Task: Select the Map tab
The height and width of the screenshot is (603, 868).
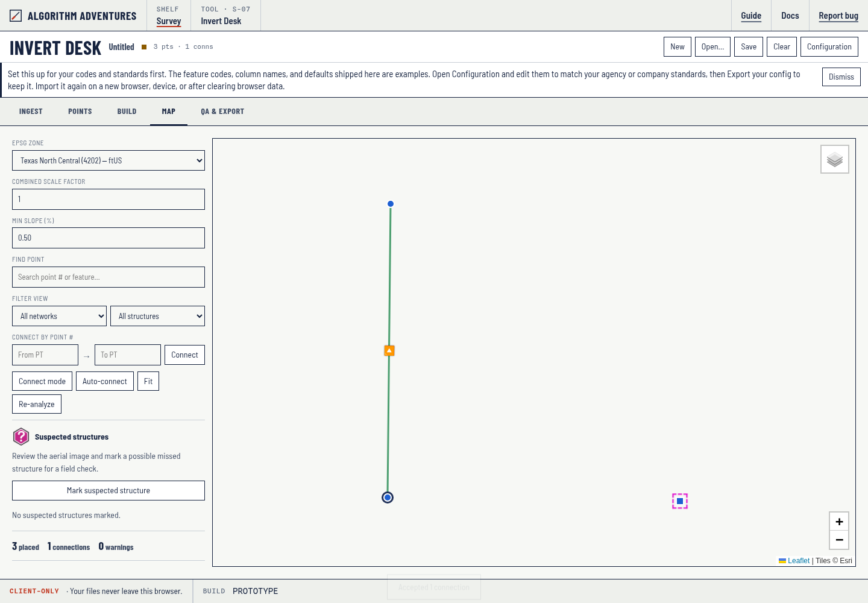Action: point(169,112)
